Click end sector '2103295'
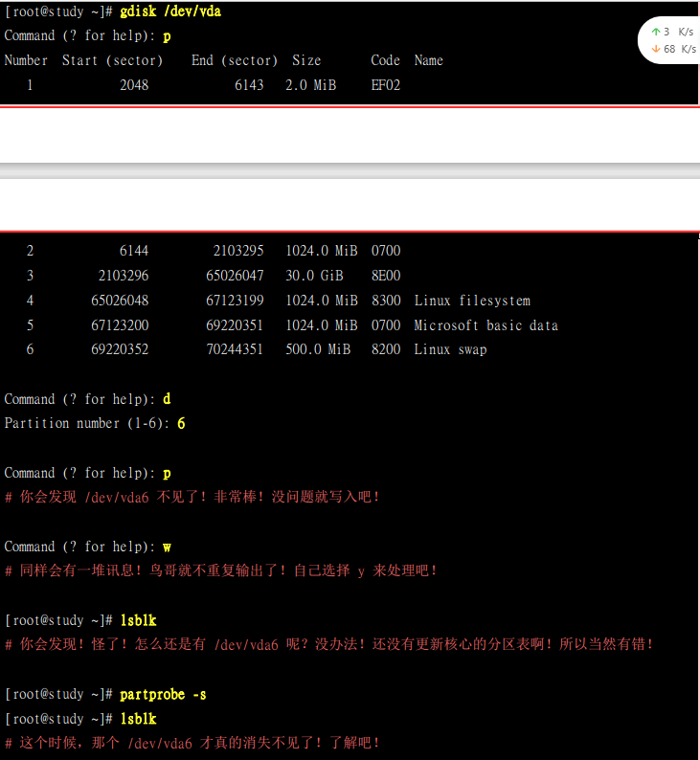Viewport: 700px width, 760px height. pyautogui.click(x=238, y=251)
